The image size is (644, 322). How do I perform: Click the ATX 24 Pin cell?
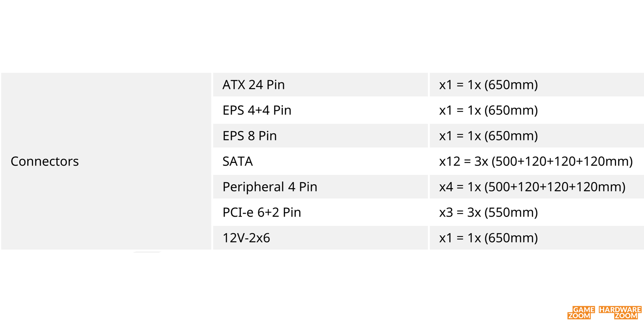[x=320, y=85]
